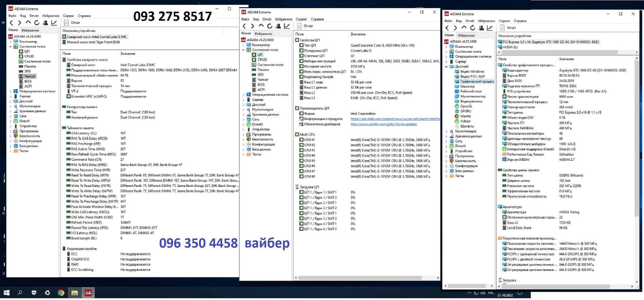Open aida64.com driver updates link
Image resolution: width=644 pixels, height=300 pixels.
point(384,124)
